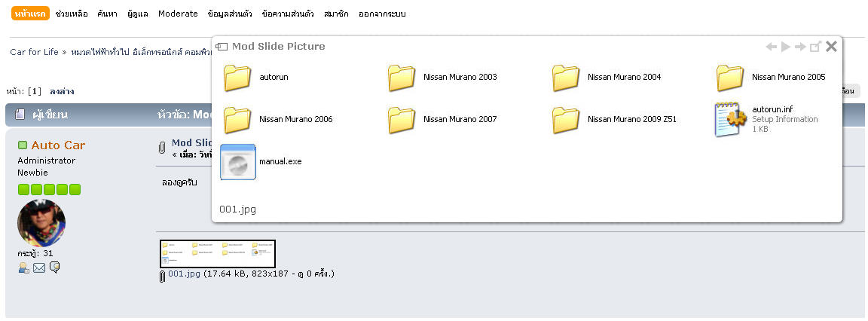Click the online status indicator next to Auto Car
The height and width of the screenshot is (321, 868).
tap(22, 145)
